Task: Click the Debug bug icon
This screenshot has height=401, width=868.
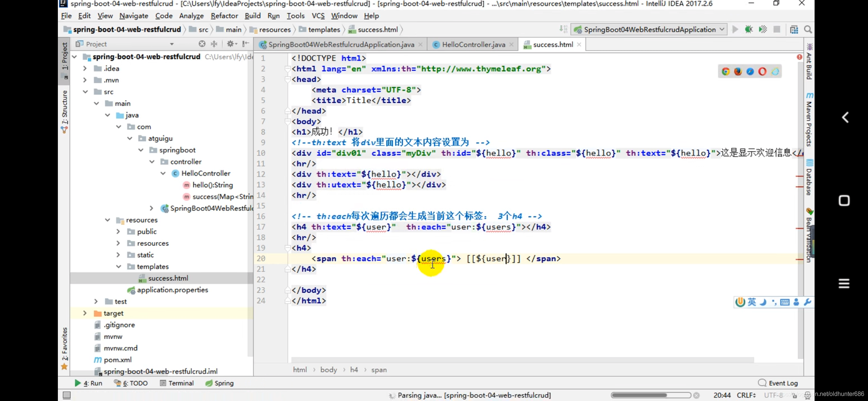Action: (749, 29)
